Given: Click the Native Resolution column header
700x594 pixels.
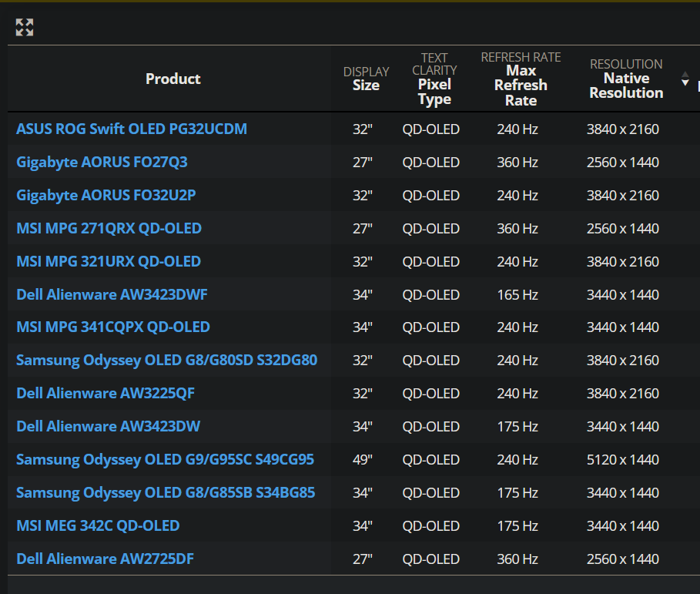Looking at the screenshot, I should 625,86.
